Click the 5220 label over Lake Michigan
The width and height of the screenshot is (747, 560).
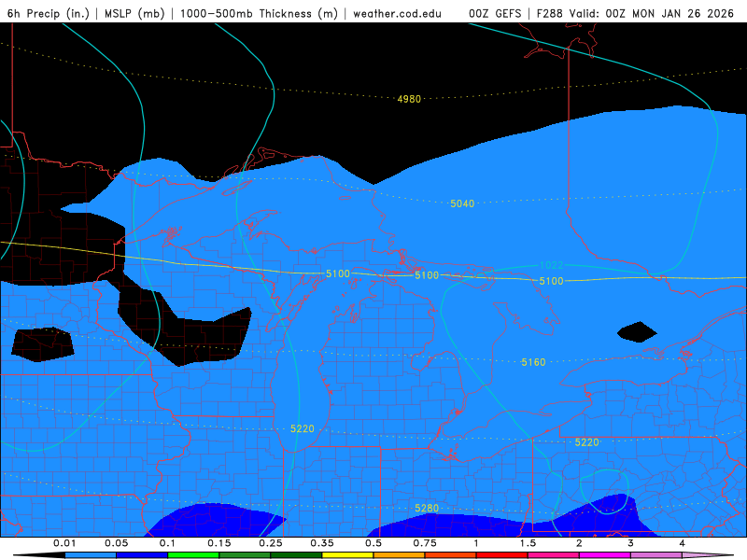303,429
